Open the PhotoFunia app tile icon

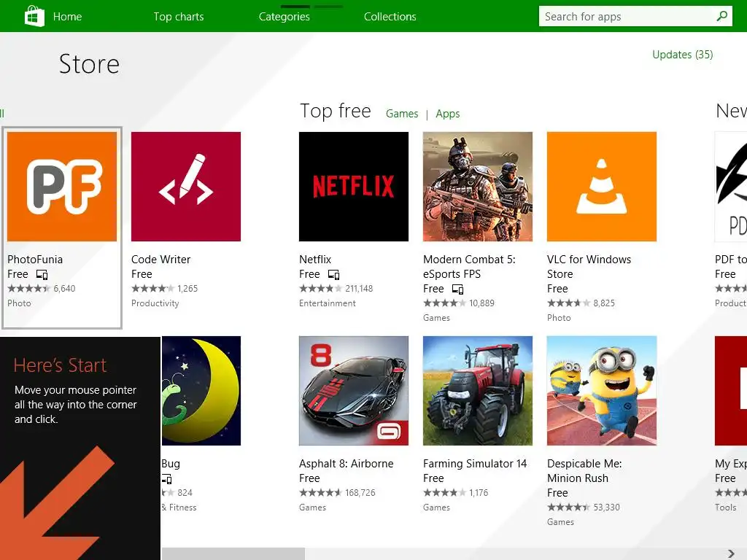[x=62, y=187]
